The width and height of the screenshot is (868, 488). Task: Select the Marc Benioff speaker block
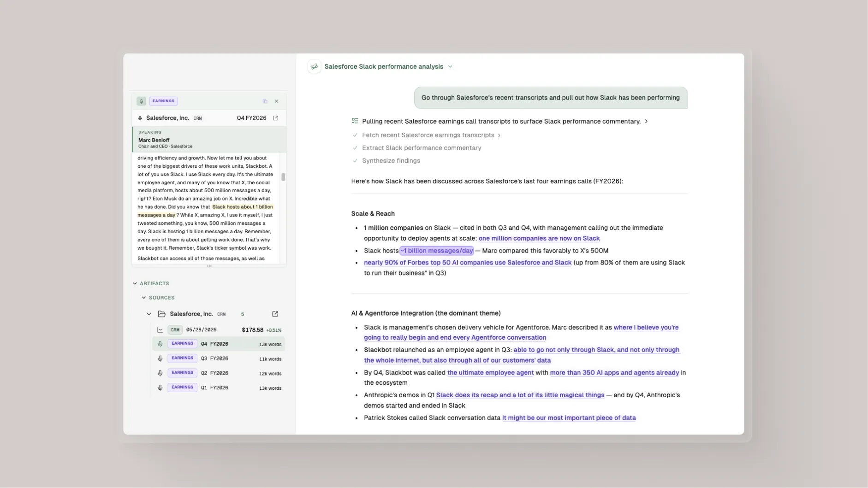click(209, 140)
